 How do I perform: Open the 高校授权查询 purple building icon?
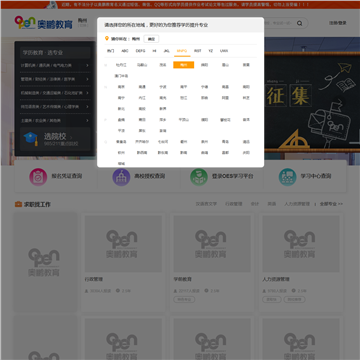(121, 177)
